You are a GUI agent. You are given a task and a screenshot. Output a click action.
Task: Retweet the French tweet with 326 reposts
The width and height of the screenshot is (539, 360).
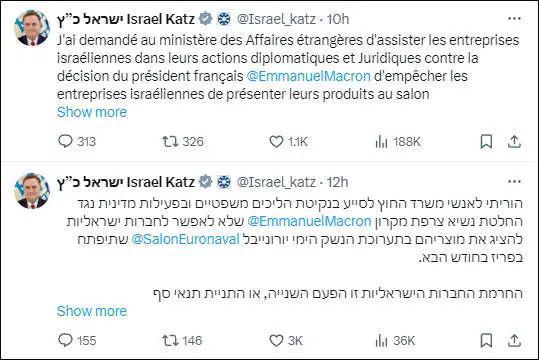tap(183, 141)
